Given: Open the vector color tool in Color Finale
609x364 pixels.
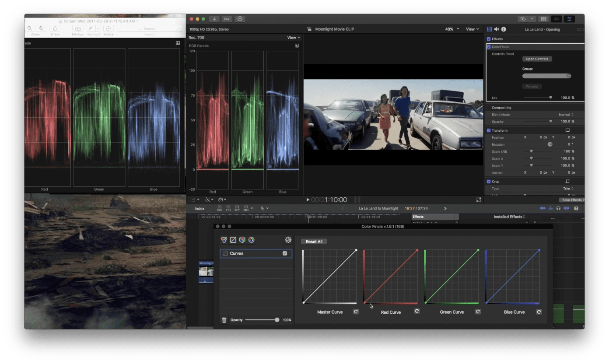Looking at the screenshot, I should 252,240.
